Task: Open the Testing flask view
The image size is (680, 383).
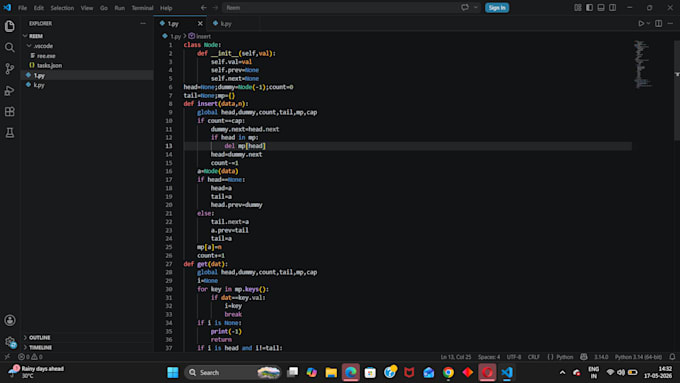Action: [10, 133]
